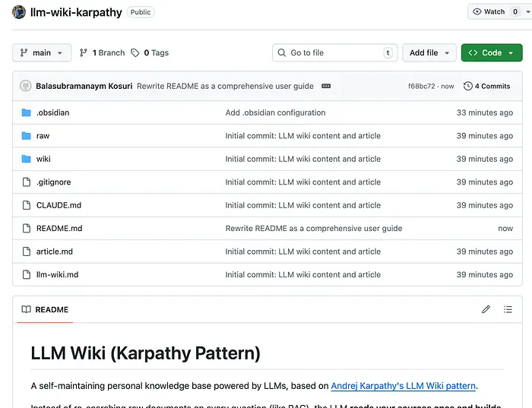Click the README edit pencil icon
Screen dimensions: 532x408
tap(486, 309)
